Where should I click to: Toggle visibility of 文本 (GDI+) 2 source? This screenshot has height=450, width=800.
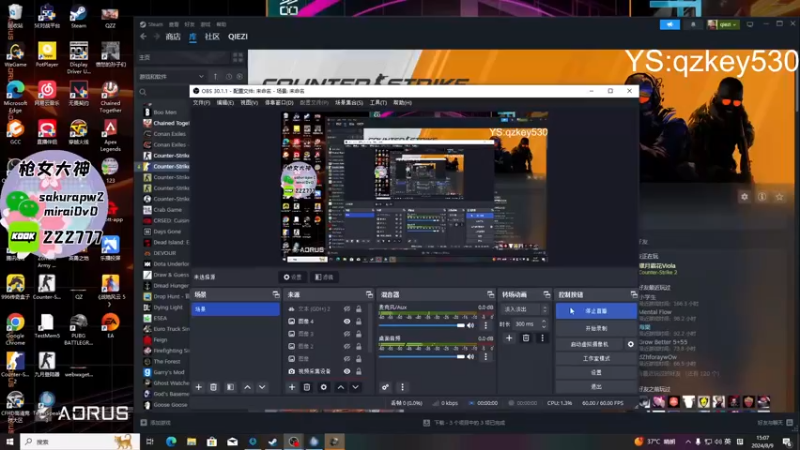point(347,309)
